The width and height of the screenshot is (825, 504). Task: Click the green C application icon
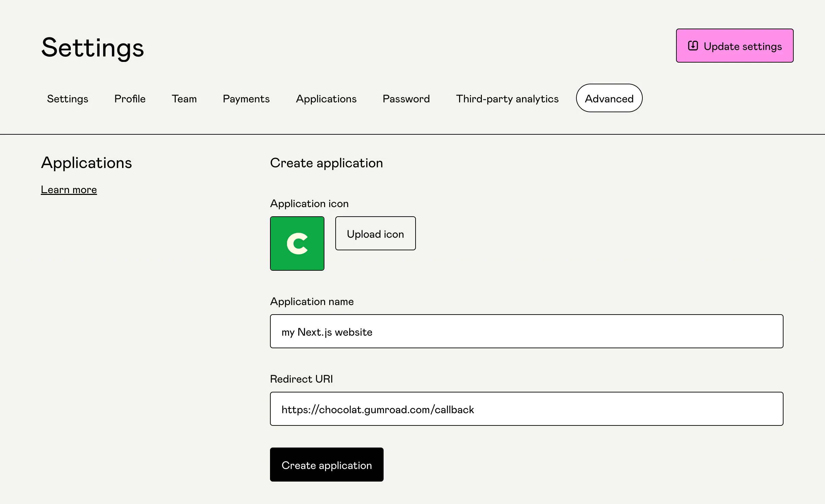pos(297,243)
